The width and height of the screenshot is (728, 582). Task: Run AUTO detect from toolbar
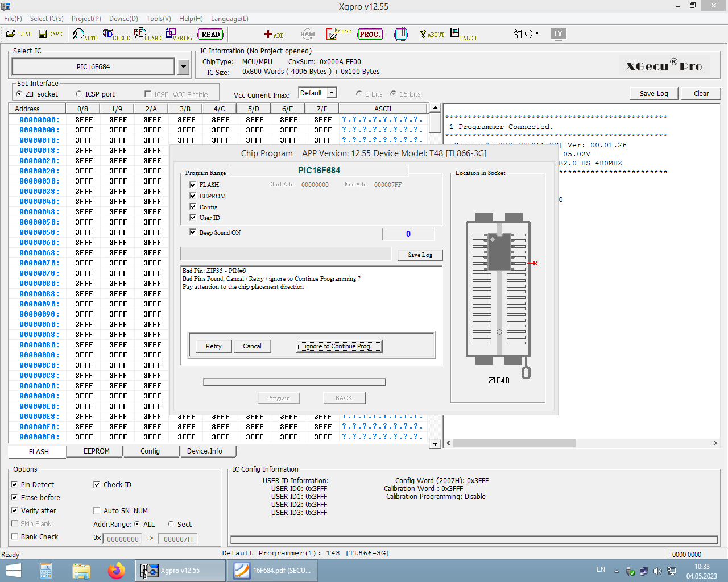(x=85, y=35)
